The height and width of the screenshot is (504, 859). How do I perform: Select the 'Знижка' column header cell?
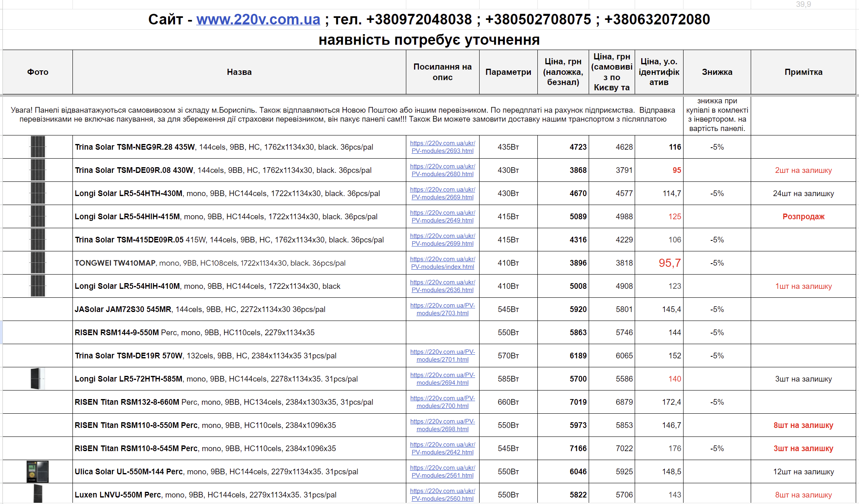pos(717,72)
